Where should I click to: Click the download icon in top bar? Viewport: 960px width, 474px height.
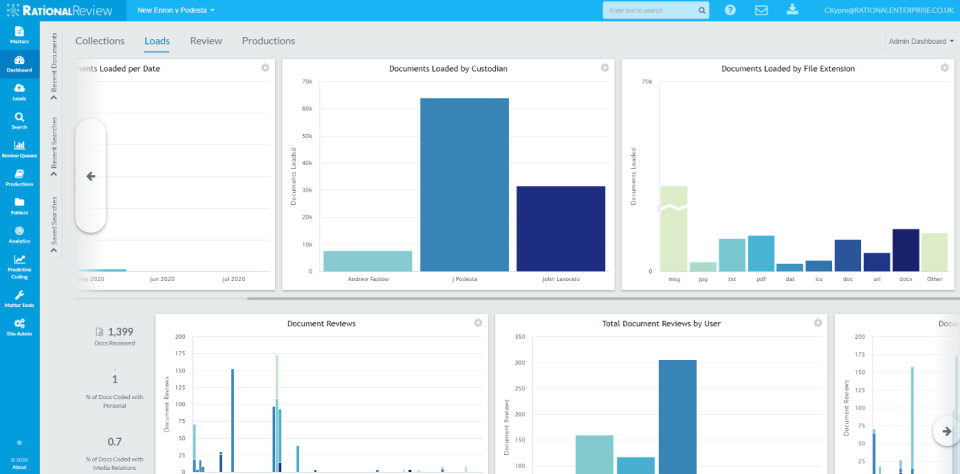point(792,10)
